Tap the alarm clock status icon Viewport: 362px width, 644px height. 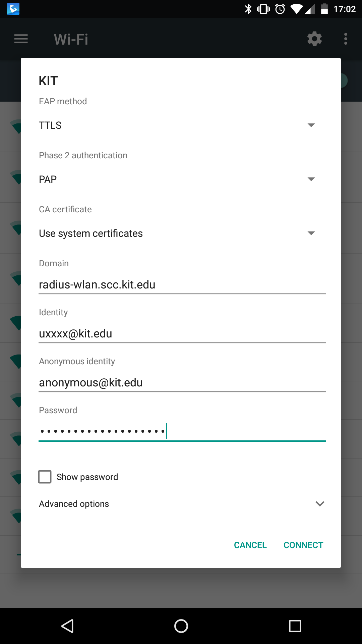coord(280,9)
